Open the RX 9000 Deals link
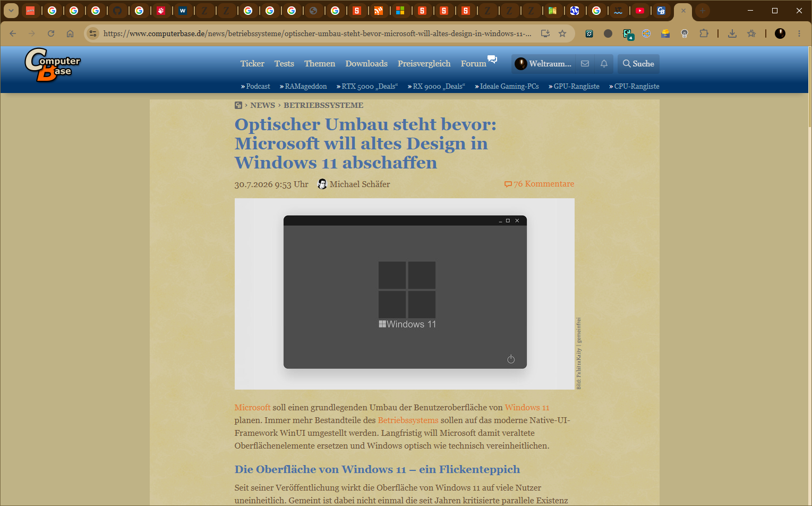This screenshot has height=506, width=812. [x=436, y=86]
